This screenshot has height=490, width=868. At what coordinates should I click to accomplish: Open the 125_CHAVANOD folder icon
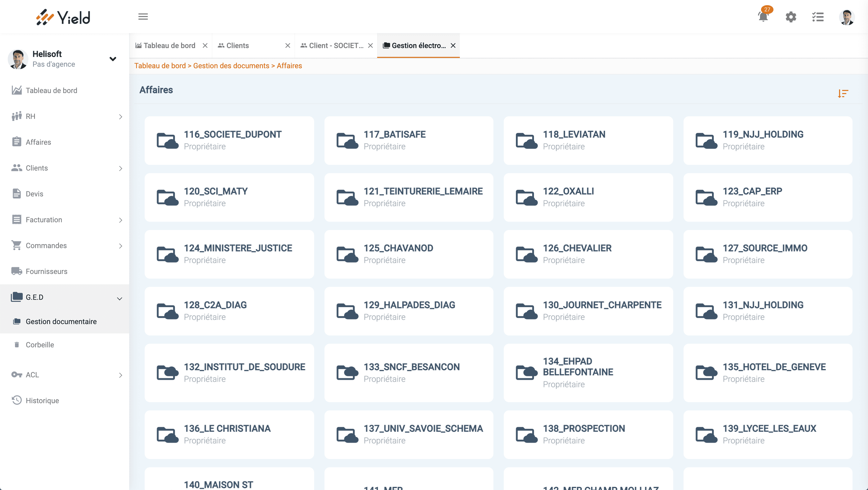coord(347,255)
